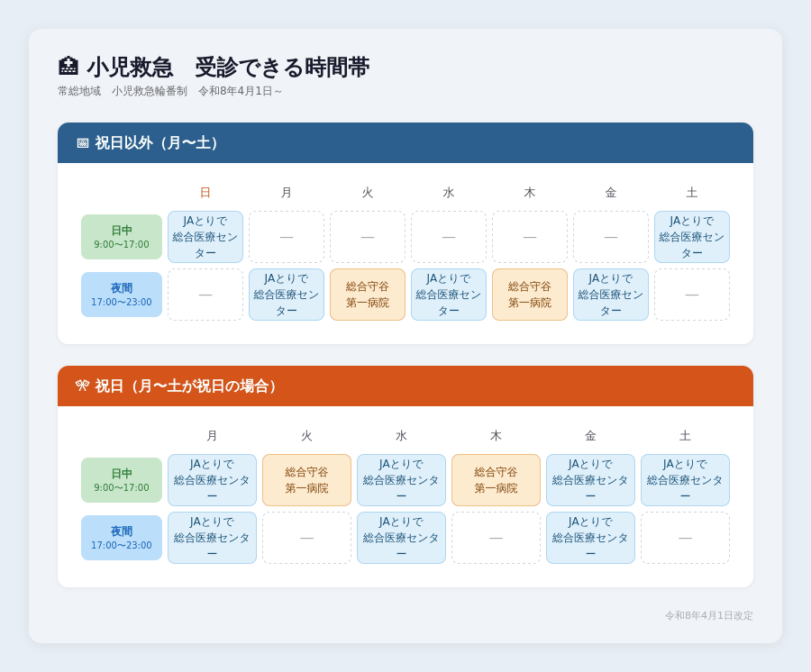
Task: Select holiday Thursday daytime 総合守谷第一病院 cell
Action: tap(496, 480)
